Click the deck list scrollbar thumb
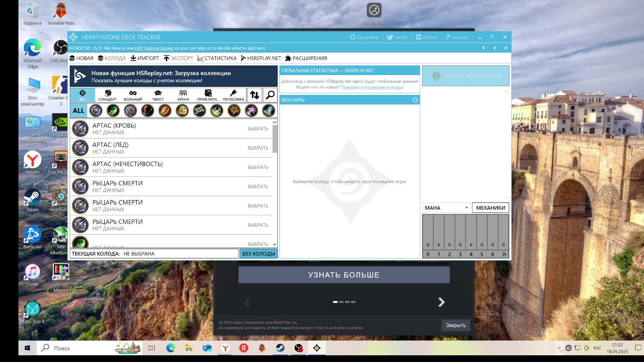Screen dimensions: 644x362 pos(275,139)
